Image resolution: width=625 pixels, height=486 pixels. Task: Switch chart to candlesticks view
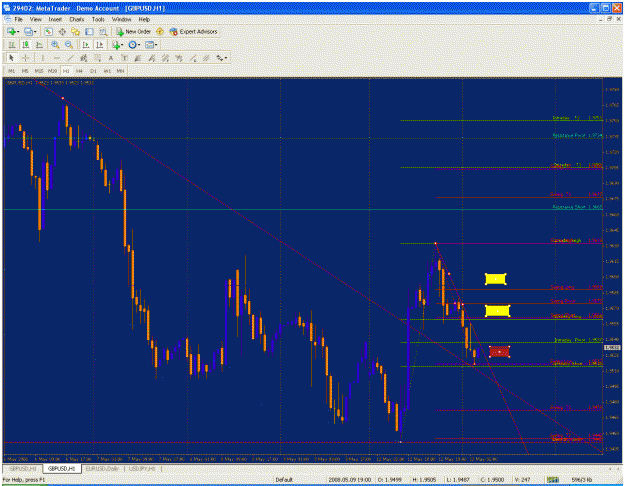tap(26, 45)
